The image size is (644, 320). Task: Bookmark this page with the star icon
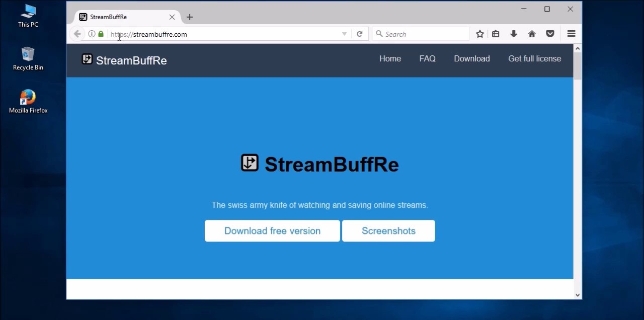[479, 34]
